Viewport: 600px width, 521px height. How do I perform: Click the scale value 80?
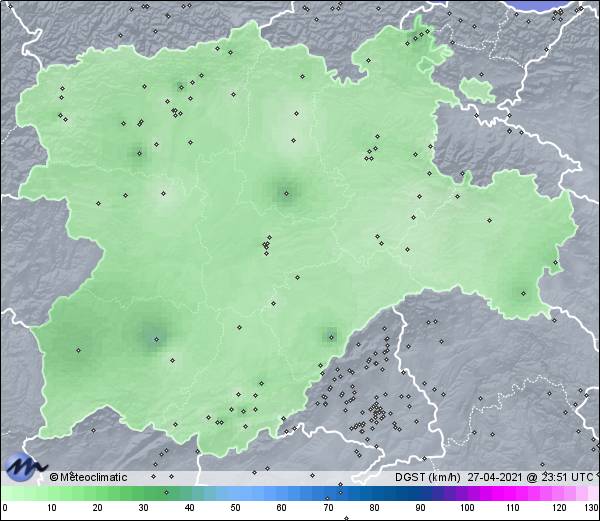pyautogui.click(x=374, y=508)
